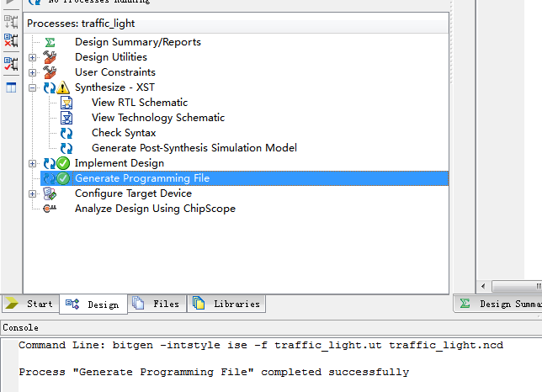This screenshot has height=392, width=542.
Task: Open the Files tab
Action: pyautogui.click(x=157, y=304)
